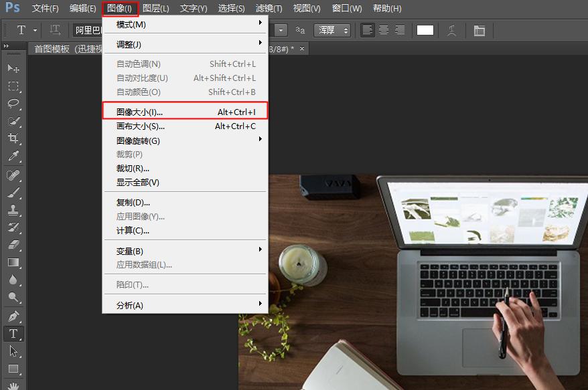Toggle center text alignment

pyautogui.click(x=382, y=30)
